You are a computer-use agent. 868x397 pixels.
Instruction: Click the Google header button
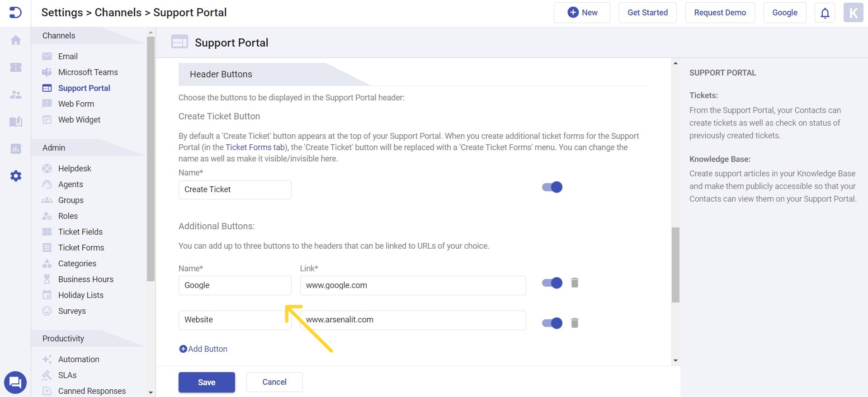[785, 13]
